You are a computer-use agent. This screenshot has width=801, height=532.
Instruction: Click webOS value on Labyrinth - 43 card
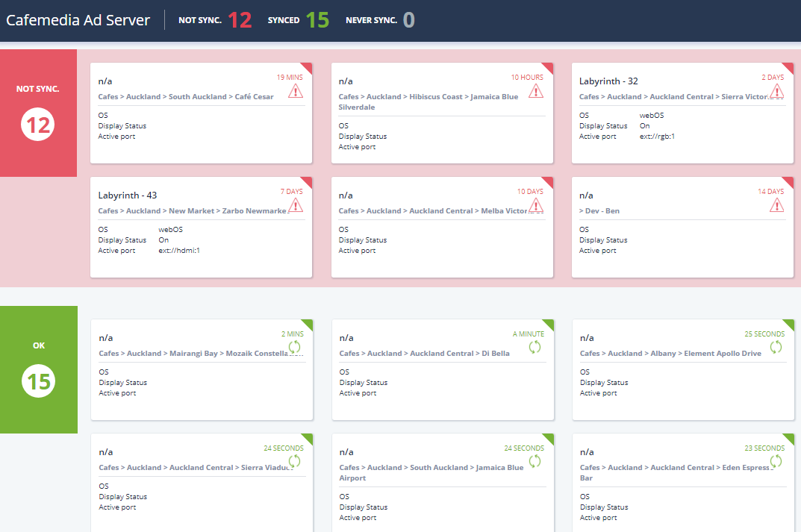170,230
